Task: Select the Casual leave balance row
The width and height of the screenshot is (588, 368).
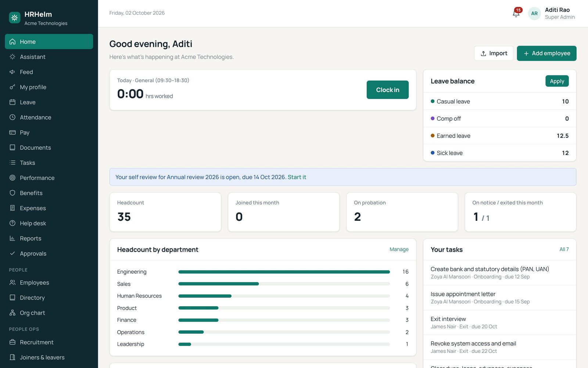Action: 499,101
